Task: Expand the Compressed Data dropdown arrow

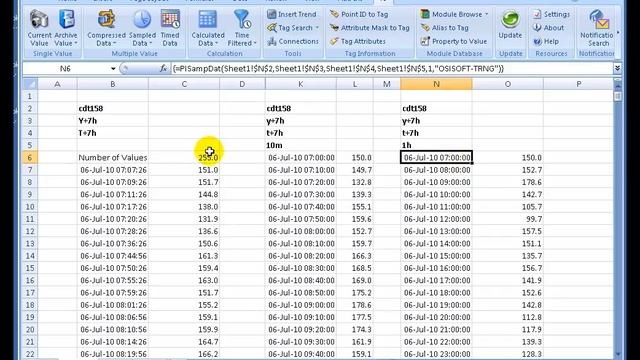Action: (x=115, y=43)
